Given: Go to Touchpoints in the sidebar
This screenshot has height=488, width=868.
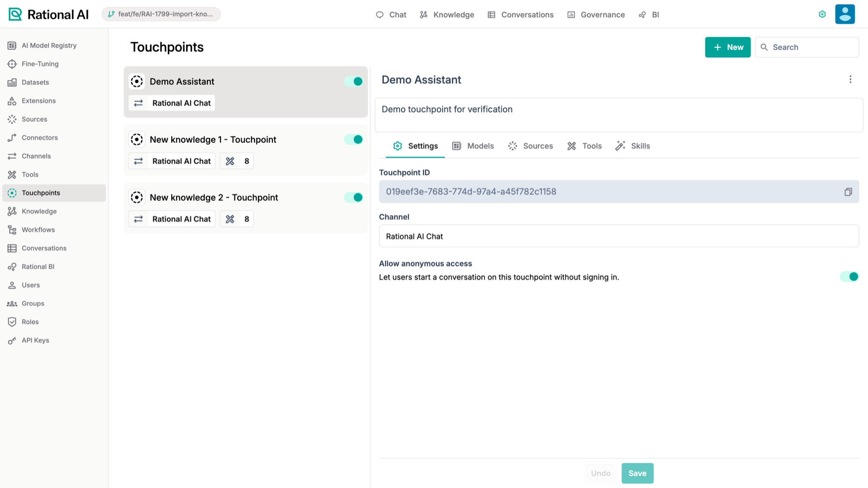Looking at the screenshot, I should 54,193.
